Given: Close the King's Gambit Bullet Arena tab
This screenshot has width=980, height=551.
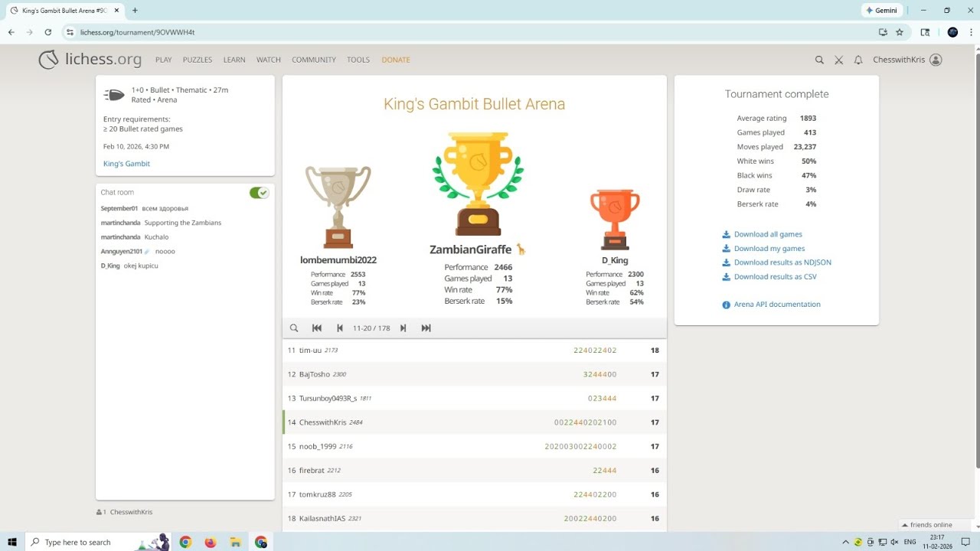Looking at the screenshot, I should tap(116, 11).
